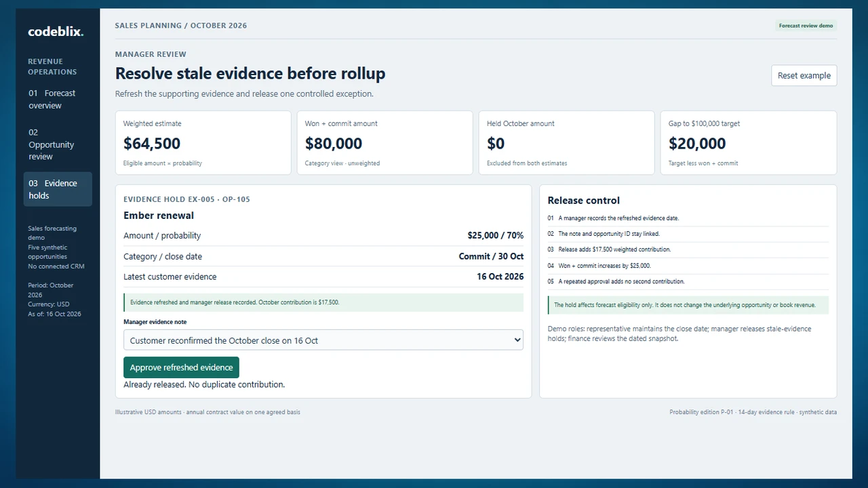This screenshot has height=488, width=868.
Task: Click step 04 won + commit increases
Action: tap(688, 266)
